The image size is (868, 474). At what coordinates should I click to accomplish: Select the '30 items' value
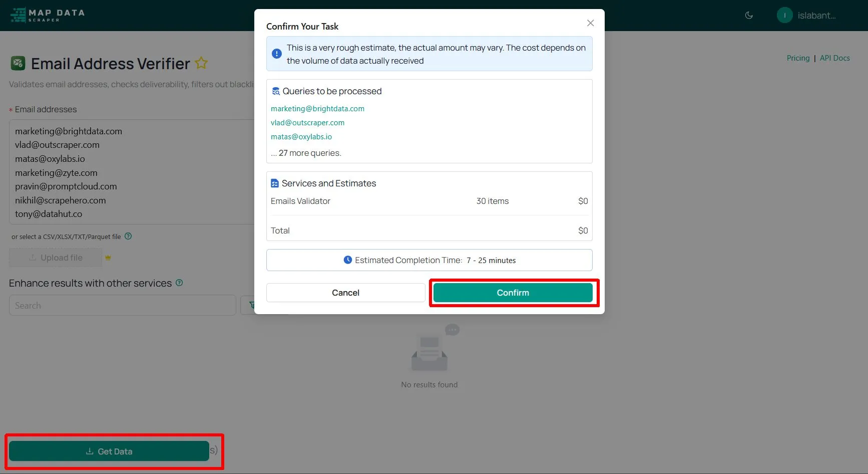[x=493, y=201]
